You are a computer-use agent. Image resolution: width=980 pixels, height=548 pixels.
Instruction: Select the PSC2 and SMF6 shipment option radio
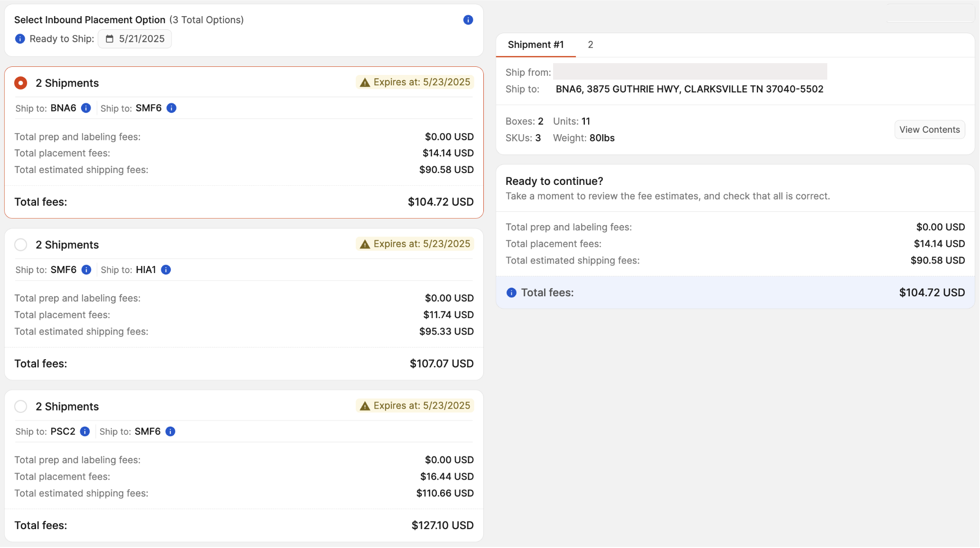21,406
